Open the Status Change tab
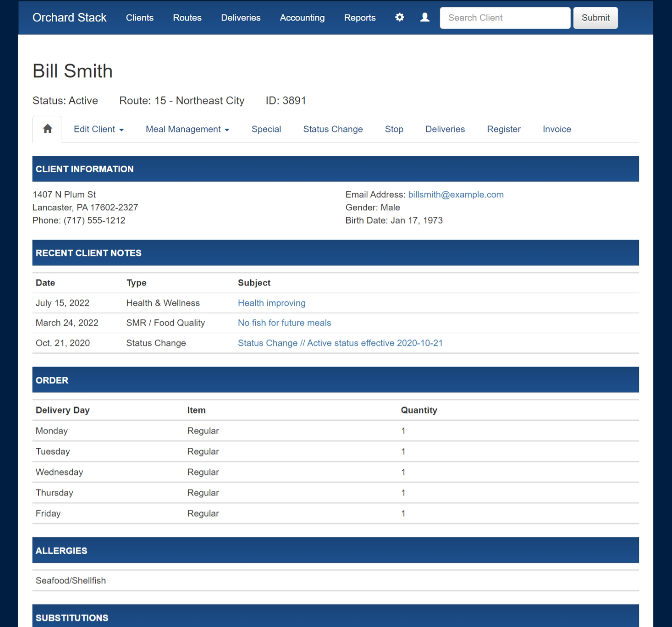 click(333, 129)
